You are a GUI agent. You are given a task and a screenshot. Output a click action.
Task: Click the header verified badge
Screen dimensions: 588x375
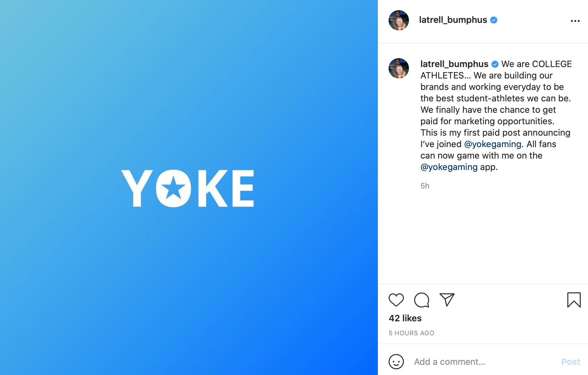pyautogui.click(x=494, y=20)
